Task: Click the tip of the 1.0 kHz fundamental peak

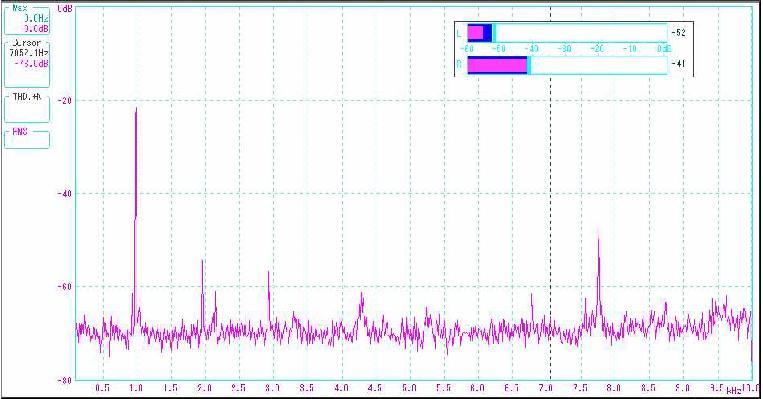Action: pos(136,109)
